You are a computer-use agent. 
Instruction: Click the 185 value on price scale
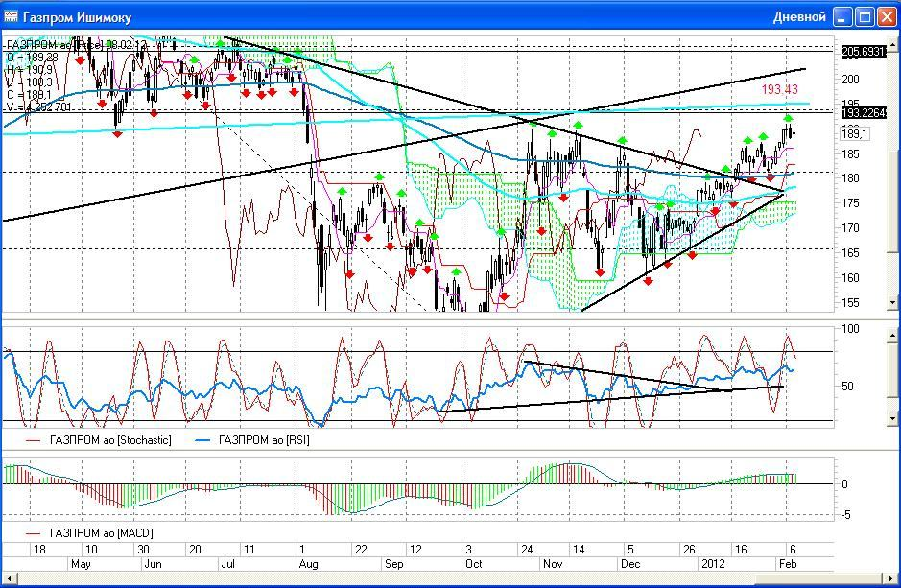(x=850, y=153)
